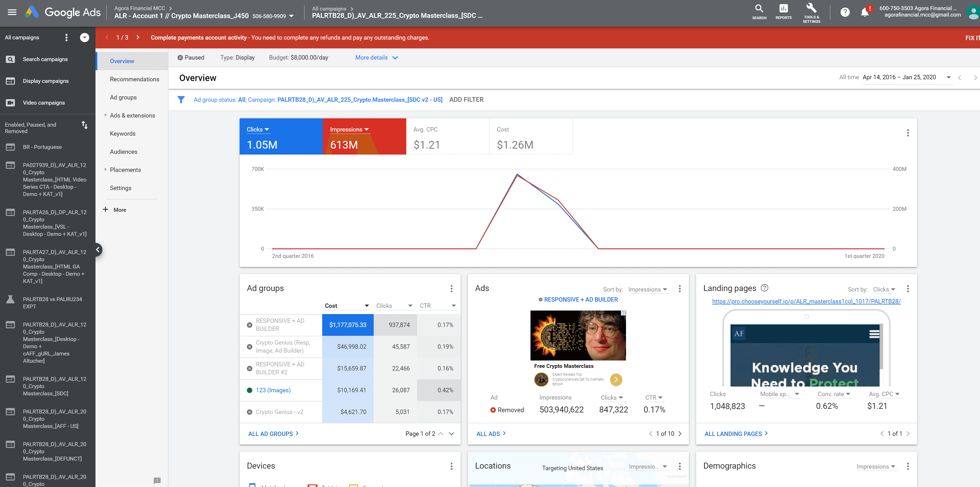The width and height of the screenshot is (980, 487).
Task: Click Landing pages help question icon
Action: (x=765, y=288)
